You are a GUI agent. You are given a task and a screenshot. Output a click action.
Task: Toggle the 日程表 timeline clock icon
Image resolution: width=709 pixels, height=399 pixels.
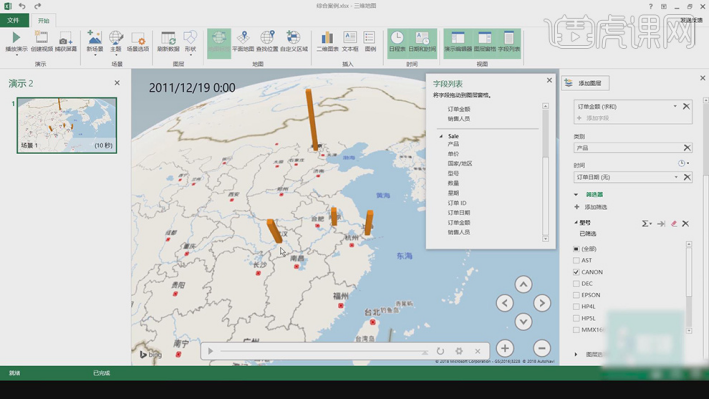pos(397,38)
